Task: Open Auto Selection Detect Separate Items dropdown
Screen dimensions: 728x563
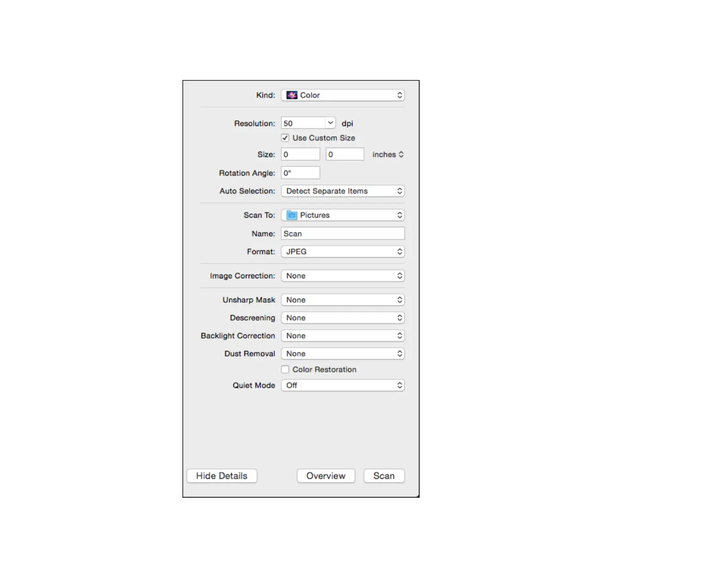Action: pyautogui.click(x=343, y=191)
